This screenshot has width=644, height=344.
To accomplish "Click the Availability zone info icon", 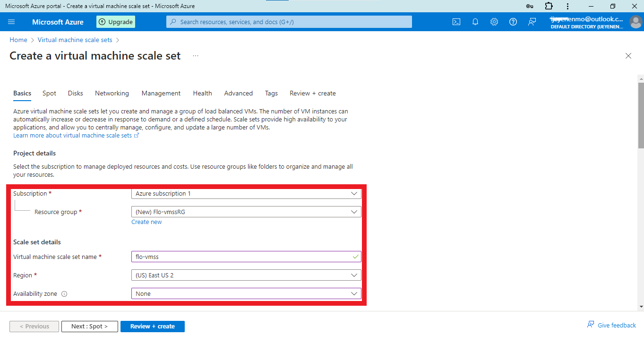I will [x=64, y=294].
